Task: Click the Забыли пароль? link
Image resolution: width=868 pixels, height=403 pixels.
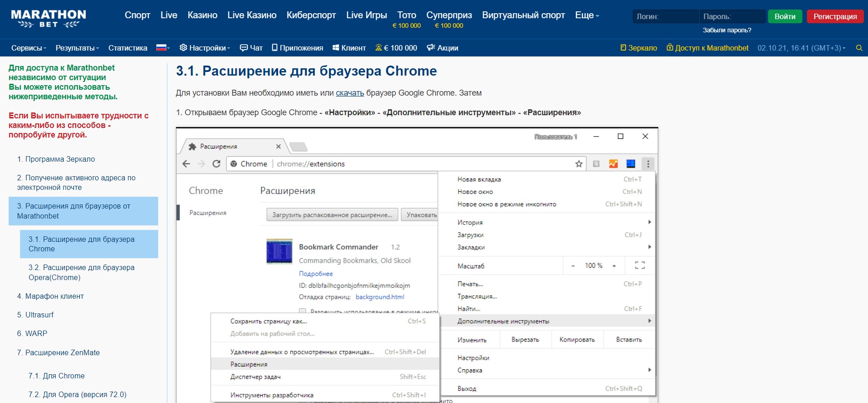Action: [x=727, y=30]
